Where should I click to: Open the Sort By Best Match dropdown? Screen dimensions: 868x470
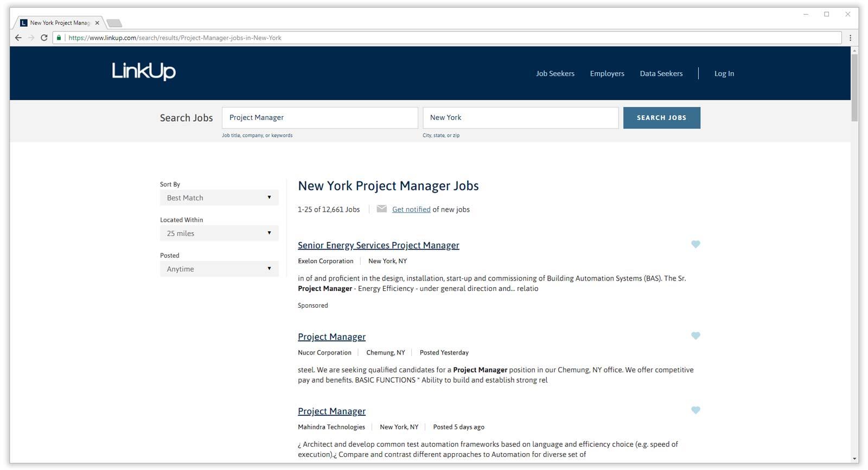tap(219, 198)
